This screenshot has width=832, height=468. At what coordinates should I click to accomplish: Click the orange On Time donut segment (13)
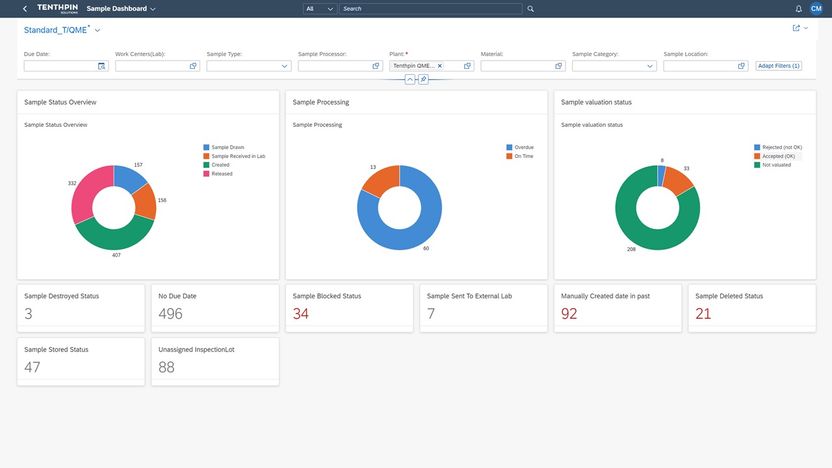(383, 180)
